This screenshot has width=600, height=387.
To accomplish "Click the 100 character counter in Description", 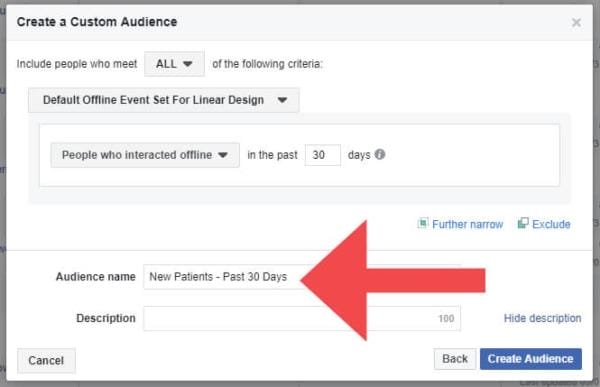I will point(446,318).
